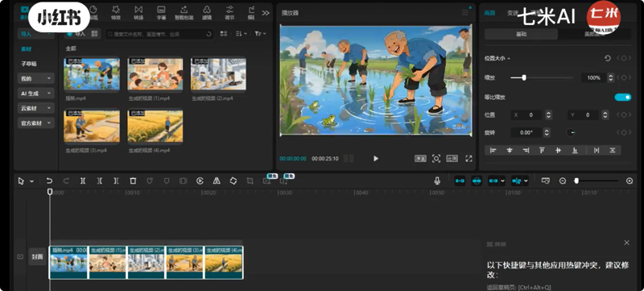The width and height of the screenshot is (644, 291).
Task: Click the player aspect ratio button
Action: click(452, 158)
